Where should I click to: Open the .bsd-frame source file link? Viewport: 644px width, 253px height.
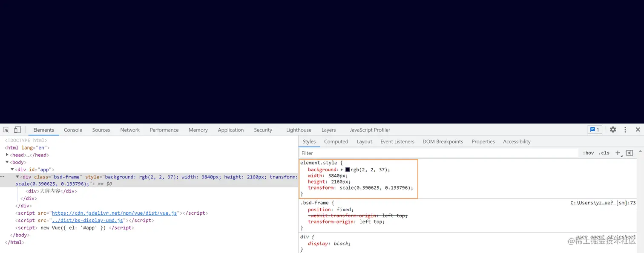click(603, 203)
